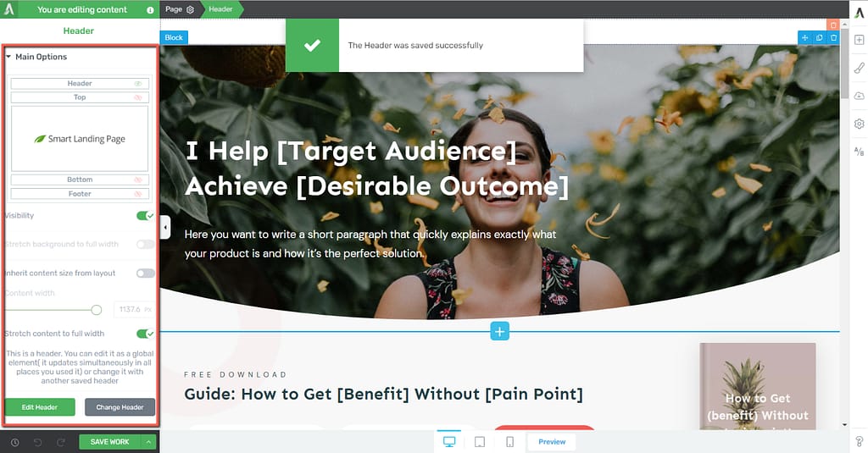Collapse the left sidebar panel arrow

click(x=165, y=227)
